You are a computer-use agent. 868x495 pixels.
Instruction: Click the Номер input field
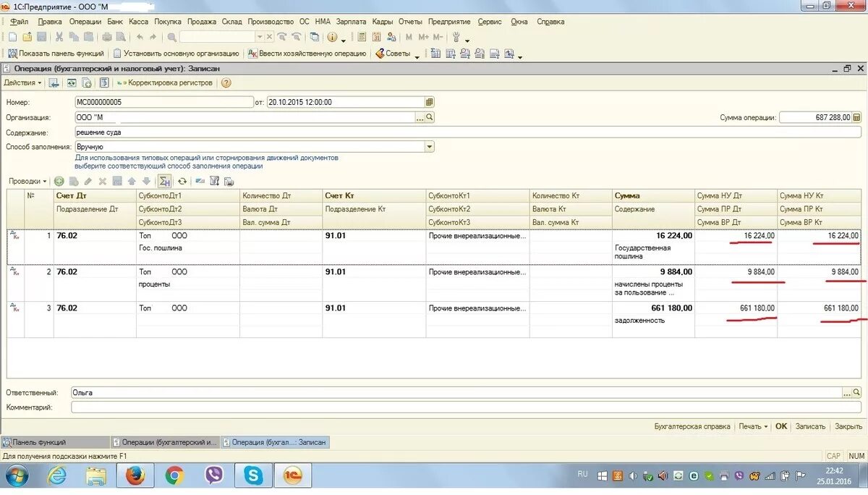tap(163, 102)
